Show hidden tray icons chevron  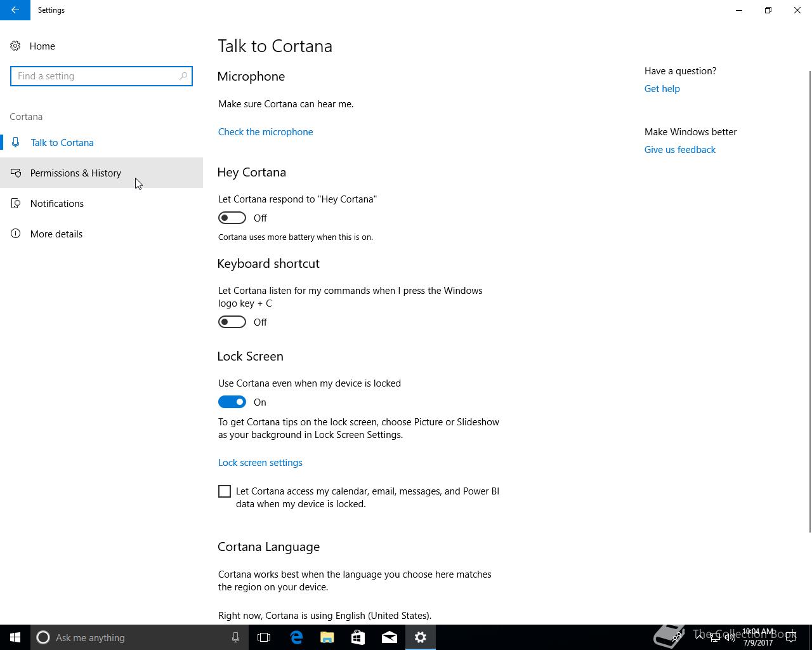[x=699, y=637]
